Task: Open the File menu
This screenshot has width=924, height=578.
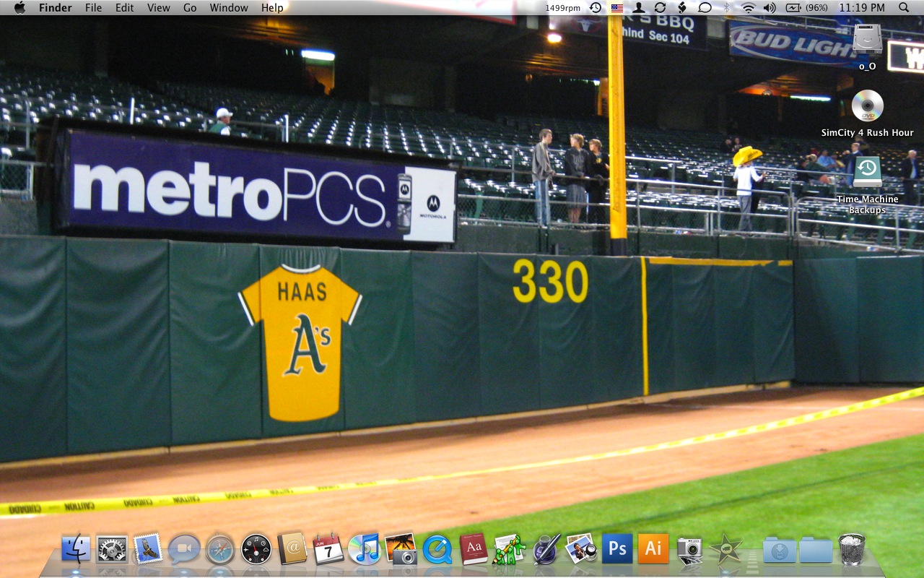Action: pos(93,8)
